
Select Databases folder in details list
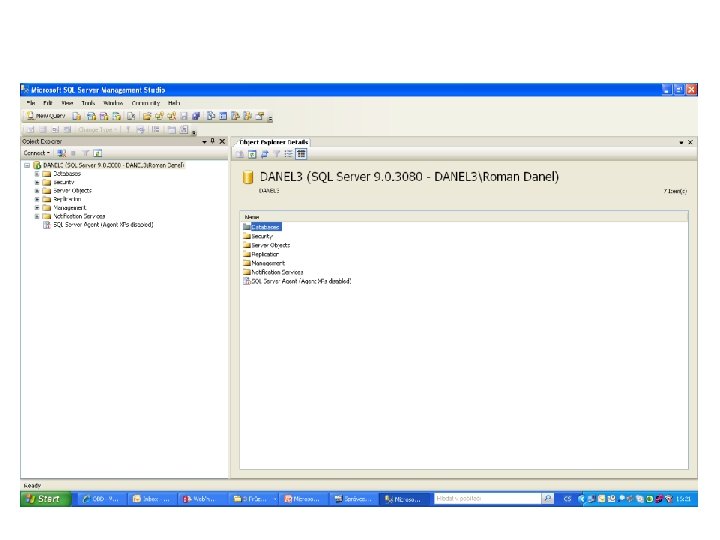tap(262, 227)
